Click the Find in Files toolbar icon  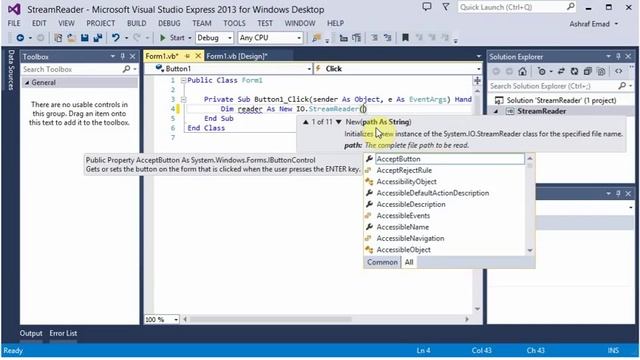pos(316,38)
